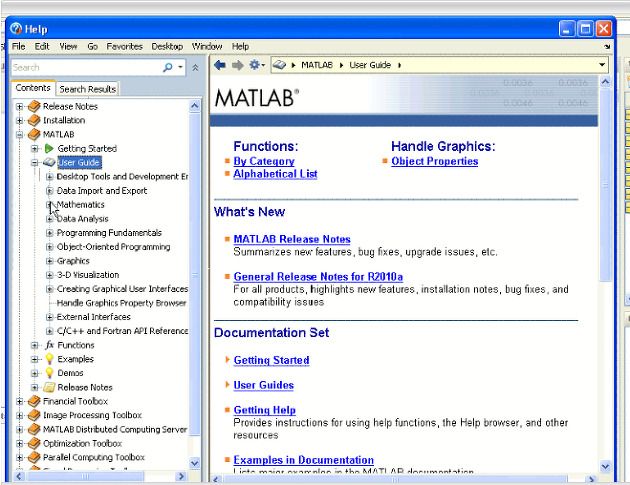Open the Favorites menu

[x=125, y=47]
